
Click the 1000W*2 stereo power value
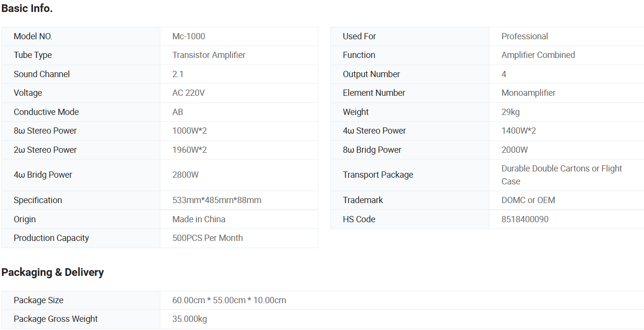click(x=190, y=131)
